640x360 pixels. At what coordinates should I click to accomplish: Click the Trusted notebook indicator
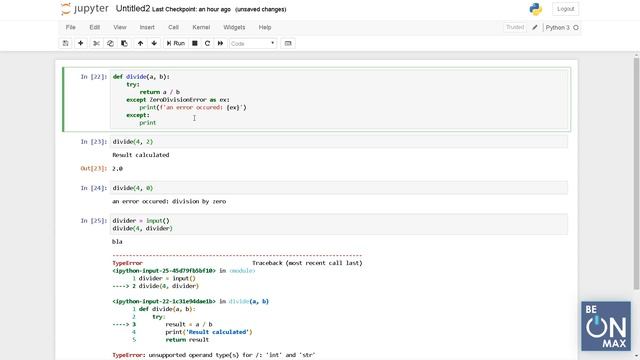pyautogui.click(x=515, y=27)
